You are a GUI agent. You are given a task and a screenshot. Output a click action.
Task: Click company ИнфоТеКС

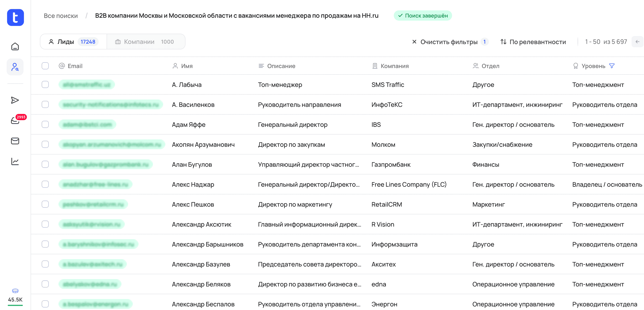(x=387, y=104)
